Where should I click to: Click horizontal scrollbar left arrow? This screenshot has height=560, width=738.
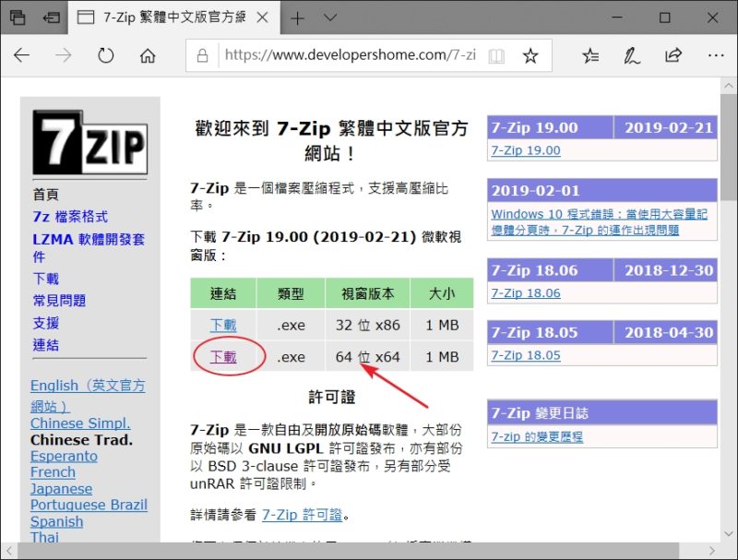point(9,550)
